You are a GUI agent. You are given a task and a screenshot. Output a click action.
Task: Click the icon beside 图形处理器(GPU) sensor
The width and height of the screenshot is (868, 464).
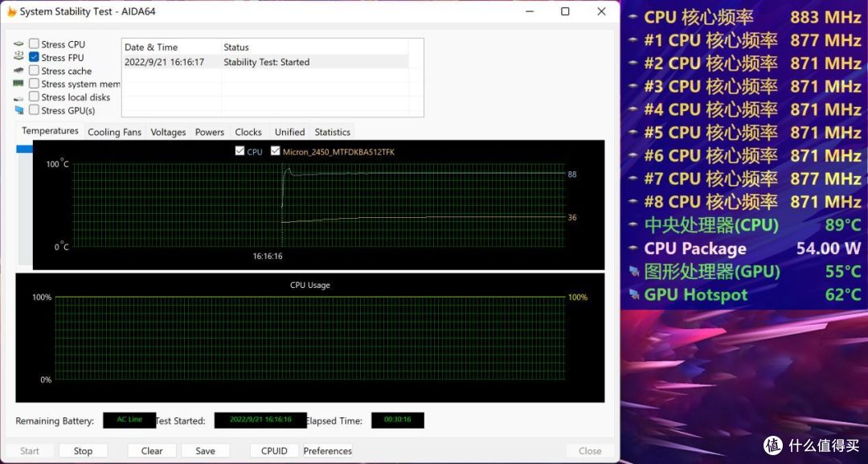(633, 272)
